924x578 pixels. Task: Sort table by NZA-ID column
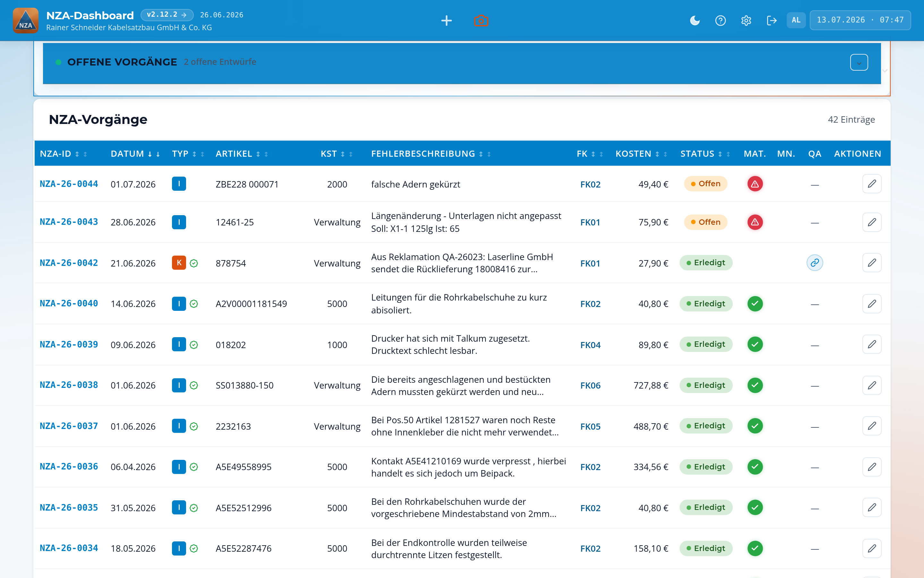coord(64,154)
